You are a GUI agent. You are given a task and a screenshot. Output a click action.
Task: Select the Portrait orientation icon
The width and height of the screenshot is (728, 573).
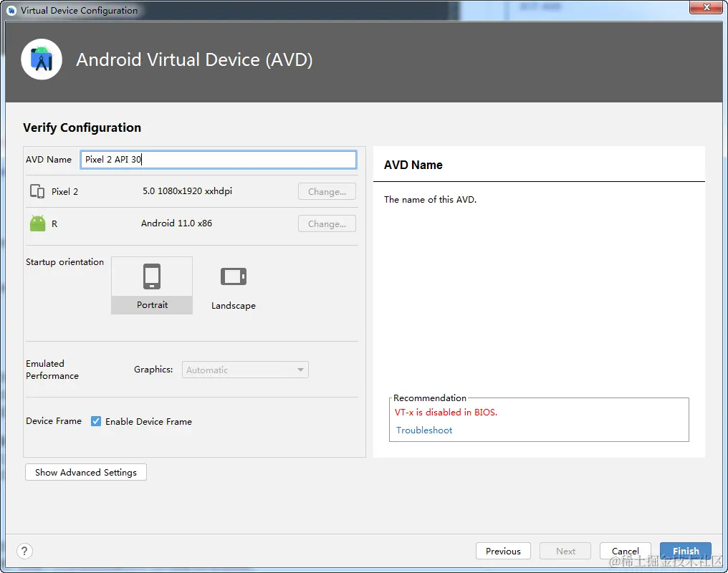tap(152, 276)
